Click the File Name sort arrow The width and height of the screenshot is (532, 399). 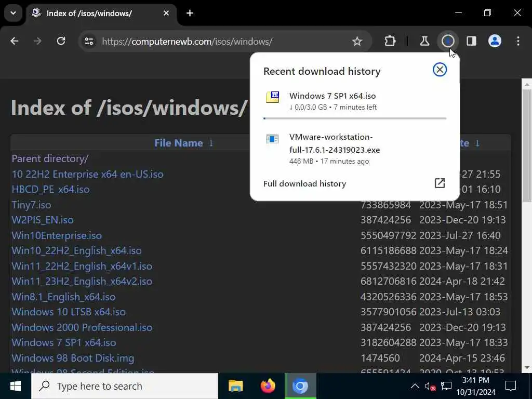(x=211, y=143)
